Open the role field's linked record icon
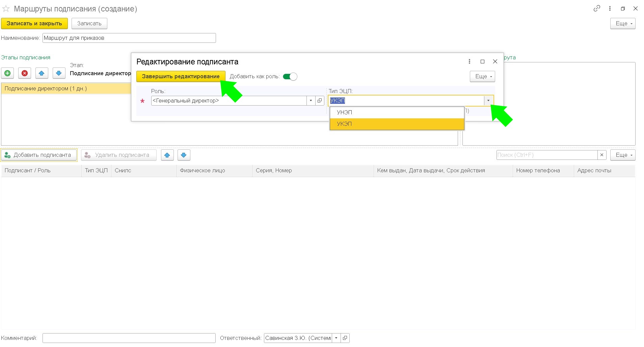This screenshot has height=347, width=644. click(320, 100)
